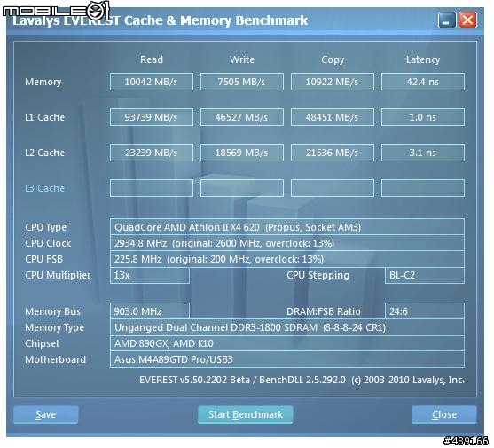
Task: Click the Read column header
Action: pos(152,59)
